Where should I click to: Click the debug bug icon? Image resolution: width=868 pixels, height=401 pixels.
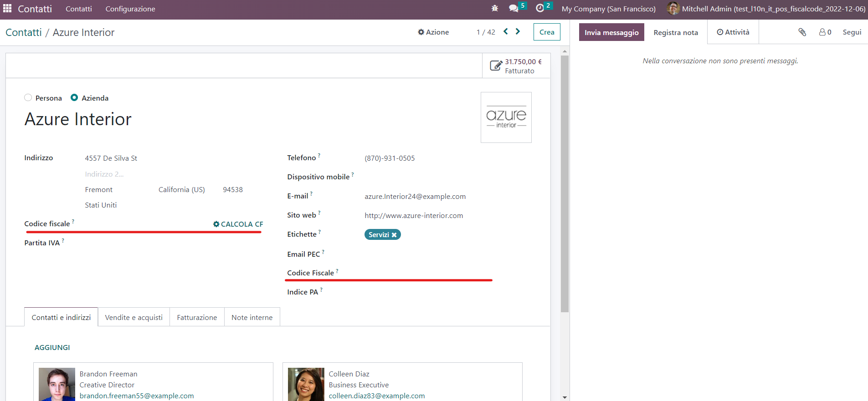[x=495, y=8]
